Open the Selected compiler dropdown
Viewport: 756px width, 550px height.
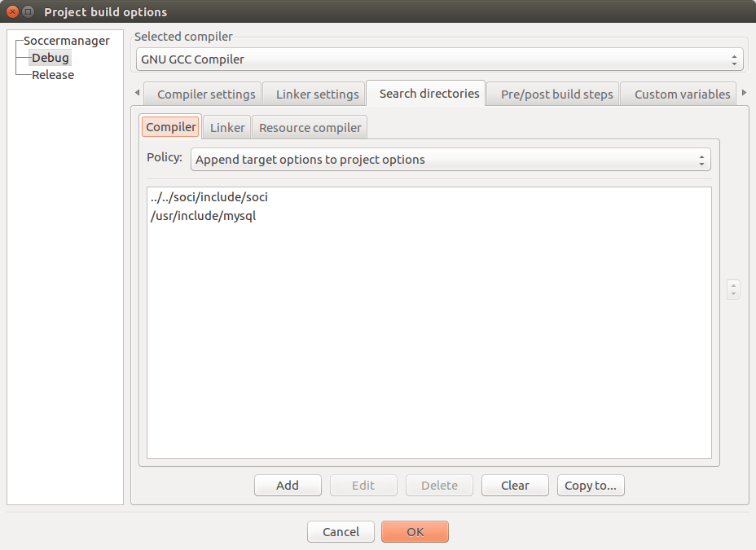tap(440, 59)
